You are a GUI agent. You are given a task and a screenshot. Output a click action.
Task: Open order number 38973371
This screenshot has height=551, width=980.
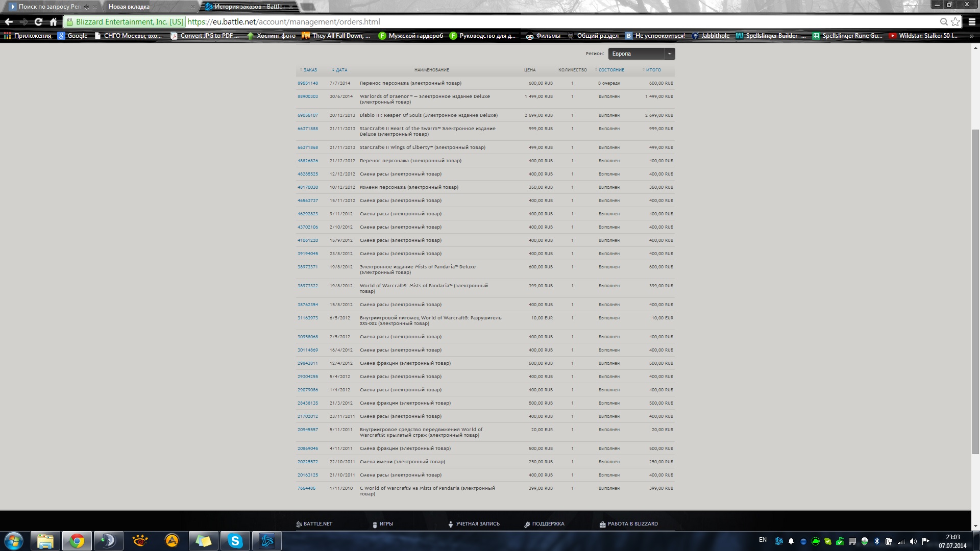point(308,267)
